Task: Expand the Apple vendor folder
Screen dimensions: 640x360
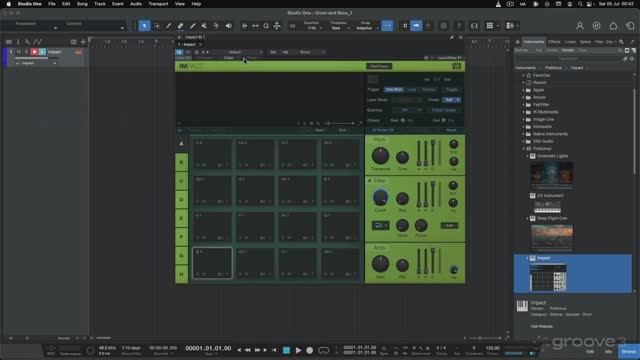Action: (524, 90)
